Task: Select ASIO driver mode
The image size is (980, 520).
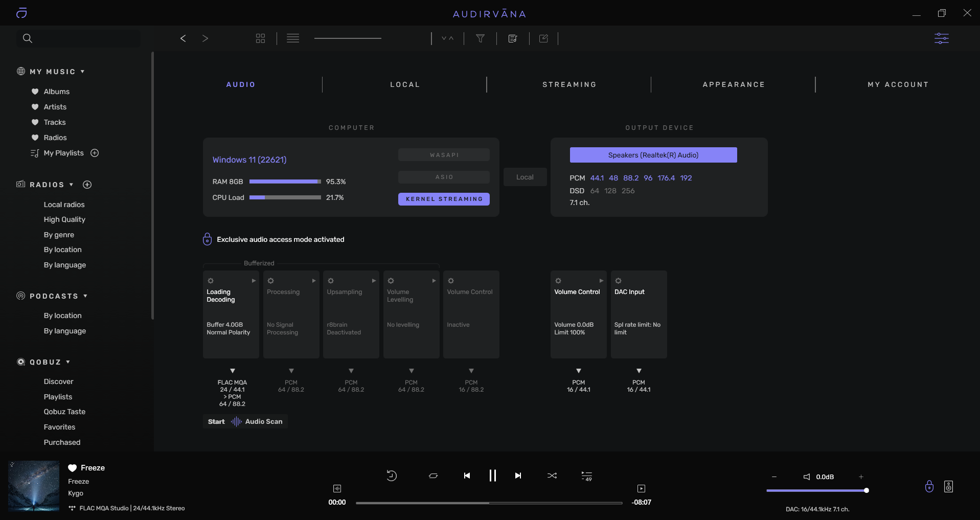Action: [x=444, y=177]
